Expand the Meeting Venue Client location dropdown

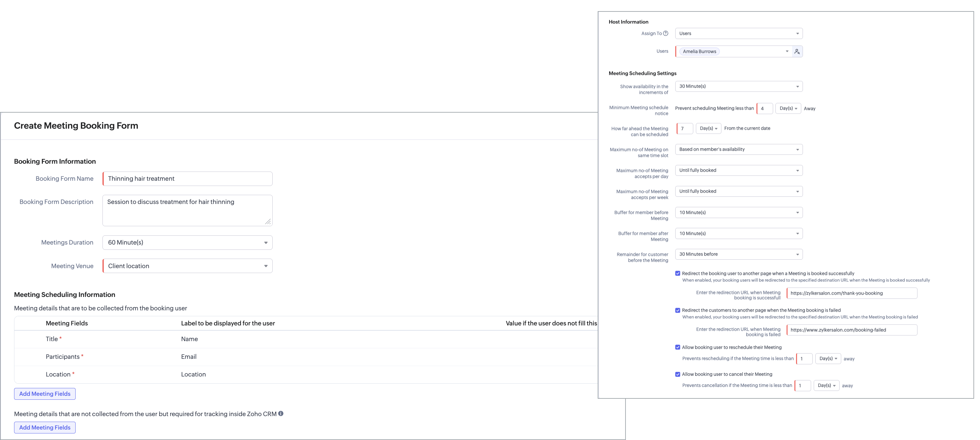[x=187, y=266]
